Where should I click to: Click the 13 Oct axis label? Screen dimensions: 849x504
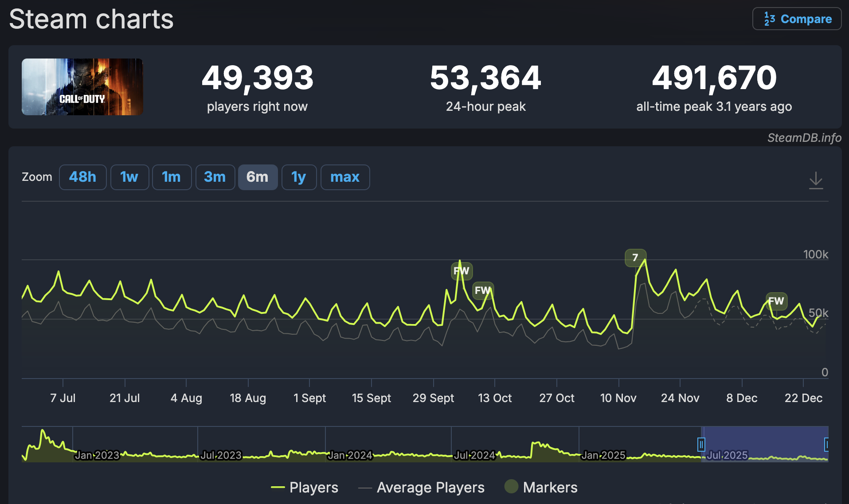(495, 398)
